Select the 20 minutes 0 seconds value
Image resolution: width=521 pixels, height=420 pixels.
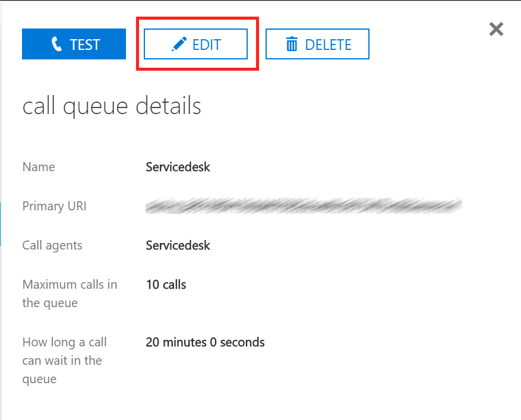tap(205, 342)
